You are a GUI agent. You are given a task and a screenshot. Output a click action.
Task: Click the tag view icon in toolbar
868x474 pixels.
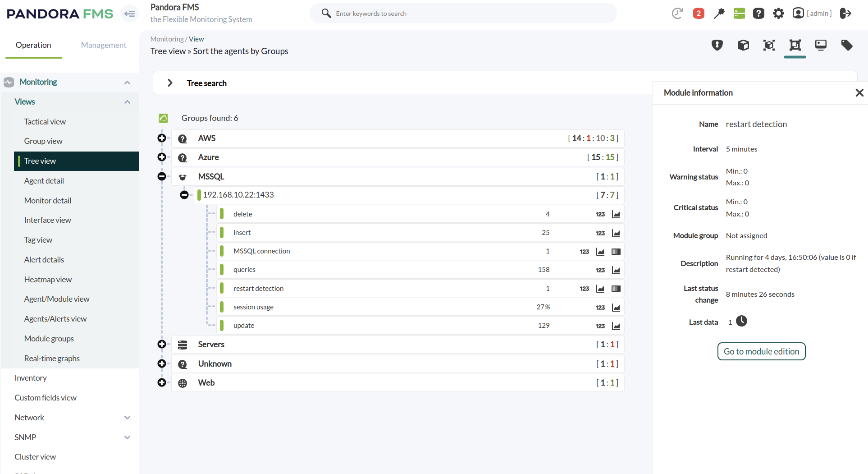tap(847, 45)
